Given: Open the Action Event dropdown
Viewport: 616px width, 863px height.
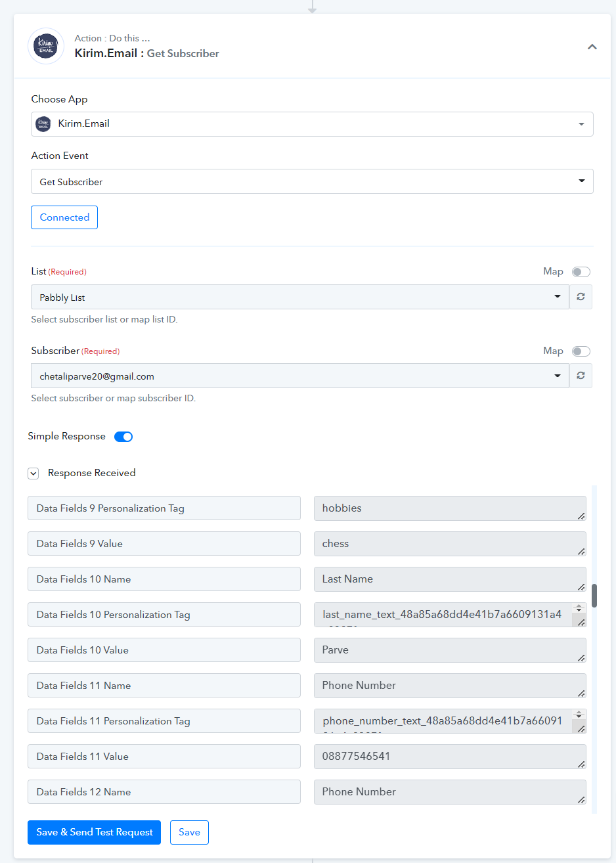Looking at the screenshot, I should (x=312, y=181).
